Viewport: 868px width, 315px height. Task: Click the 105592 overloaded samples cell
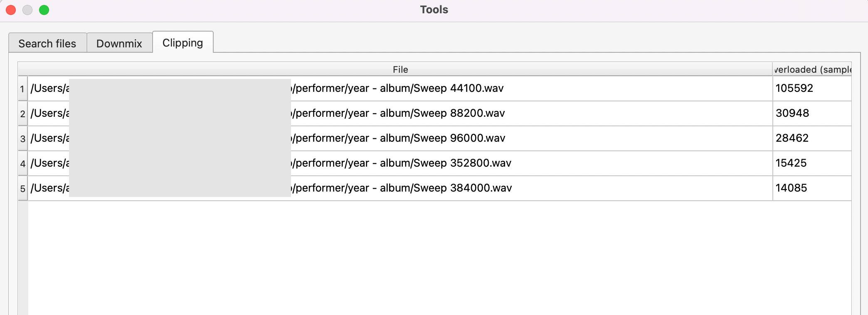(x=812, y=89)
